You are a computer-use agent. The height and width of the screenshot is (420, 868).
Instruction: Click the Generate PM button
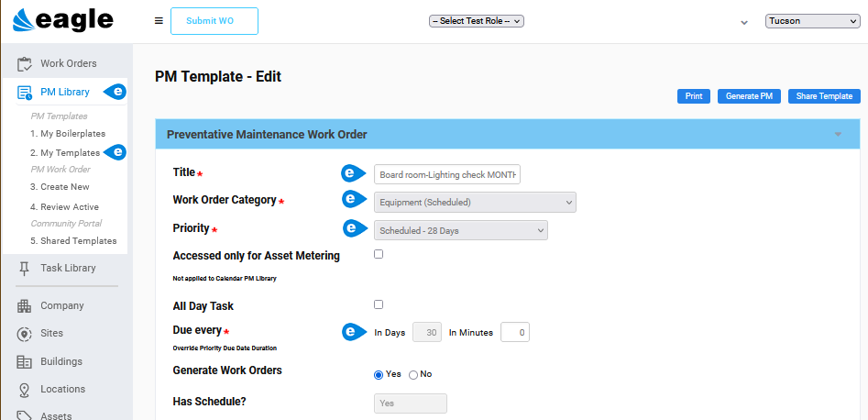point(750,96)
